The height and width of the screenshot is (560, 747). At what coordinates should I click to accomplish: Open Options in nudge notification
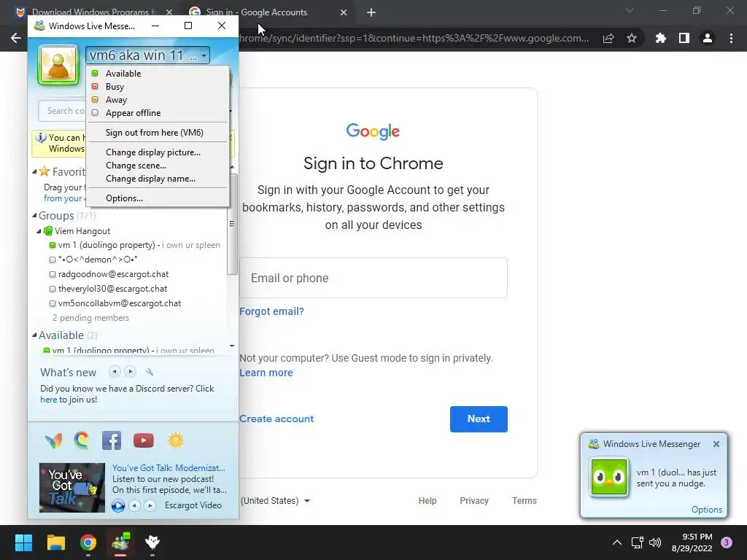[x=706, y=510]
